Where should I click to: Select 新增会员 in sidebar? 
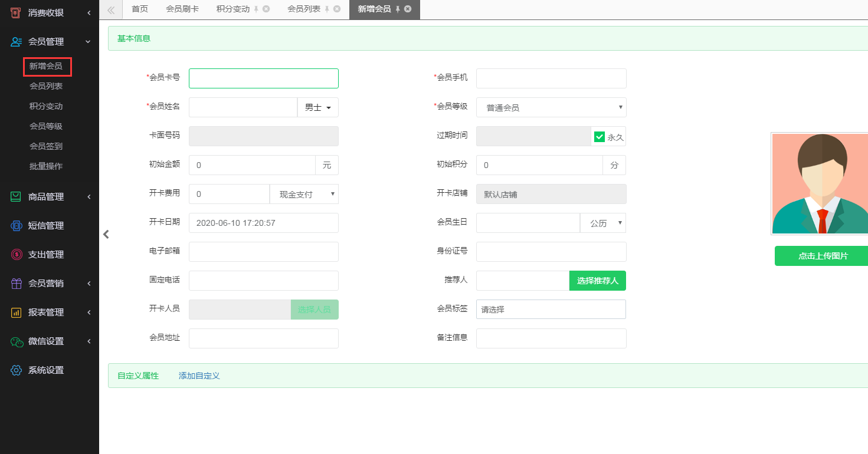pos(46,66)
